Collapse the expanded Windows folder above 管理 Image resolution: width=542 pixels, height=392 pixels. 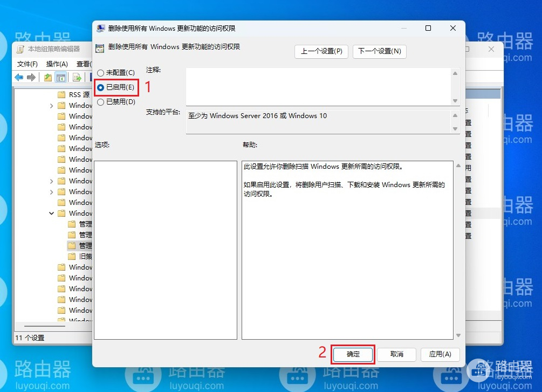52,214
